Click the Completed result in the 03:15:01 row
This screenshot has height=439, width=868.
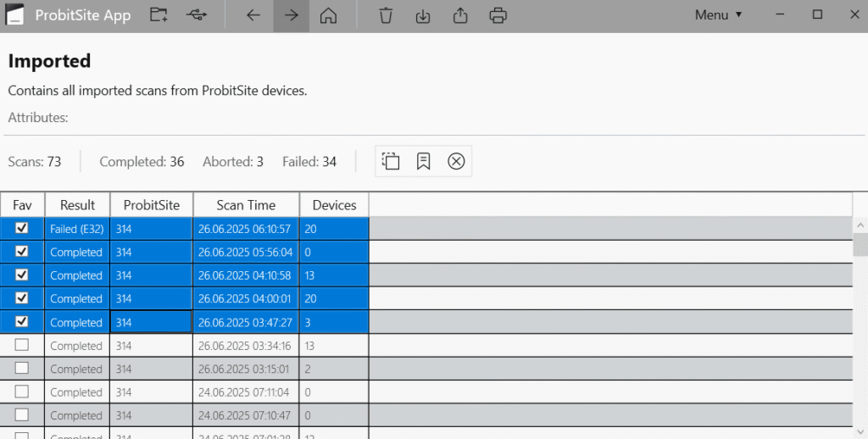(x=76, y=369)
